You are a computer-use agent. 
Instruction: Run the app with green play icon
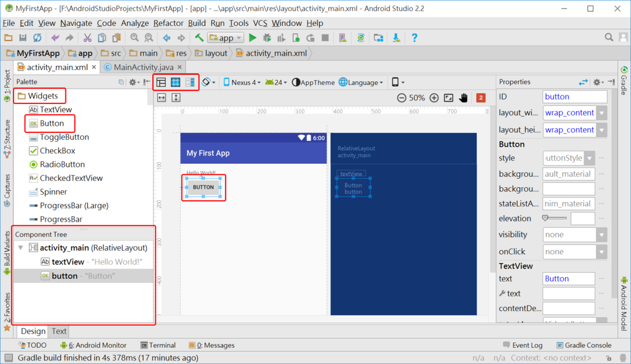[252, 38]
